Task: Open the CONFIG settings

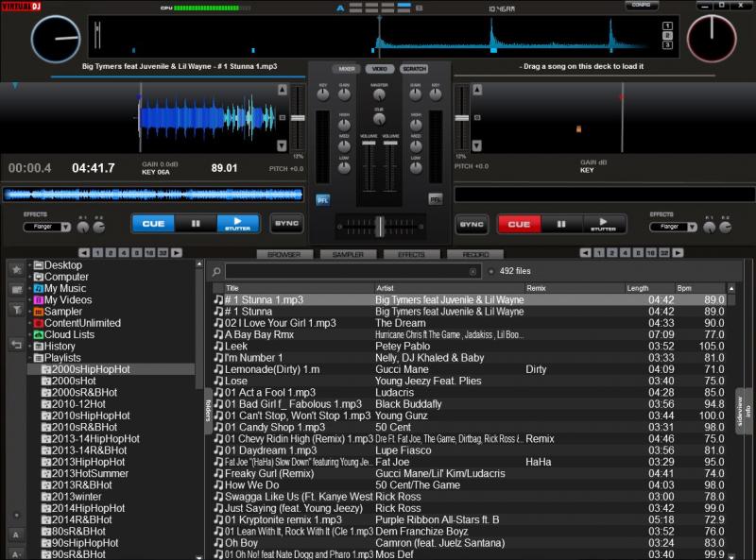Action: [642, 5]
